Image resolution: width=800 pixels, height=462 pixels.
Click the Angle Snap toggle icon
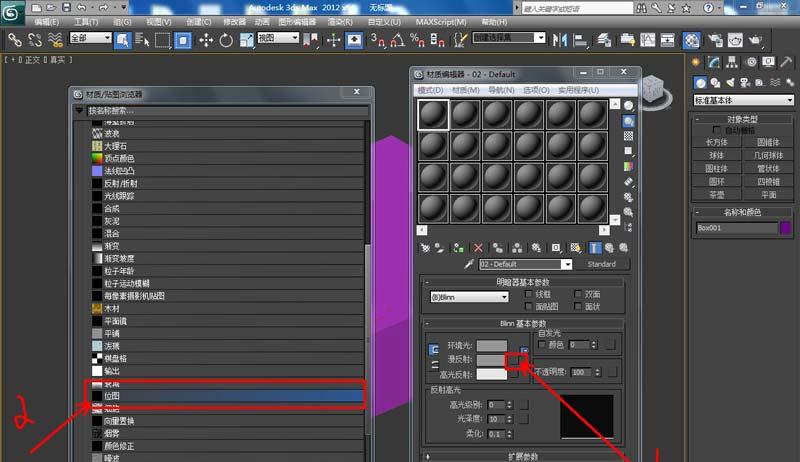click(398, 40)
